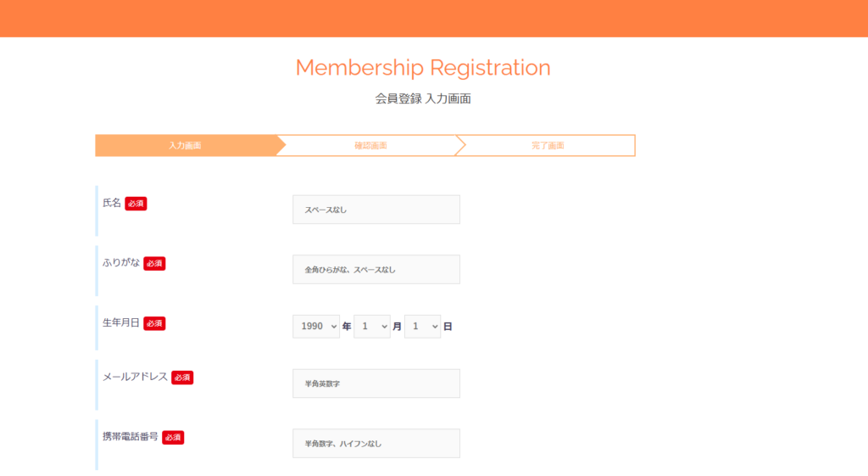Image resolution: width=868 pixels, height=476 pixels.
Task: Click the メールアドレス field label
Action: [x=135, y=378]
